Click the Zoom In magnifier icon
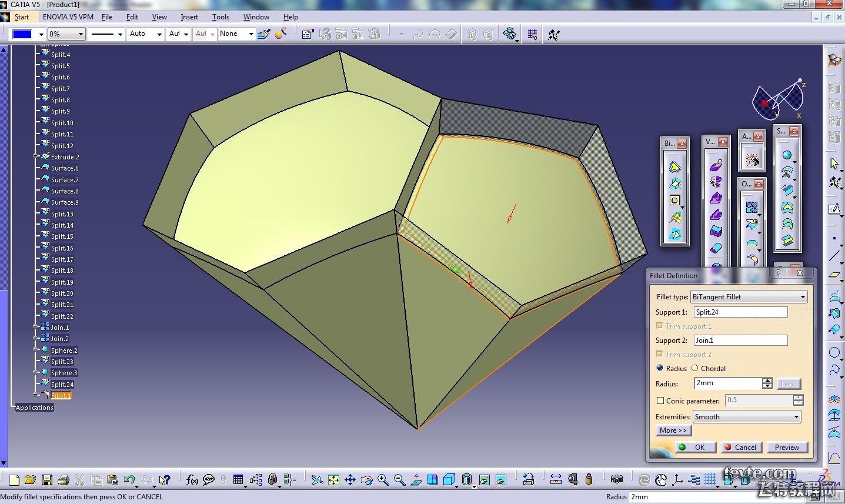Viewport: 845px width, 504px height. tap(383, 480)
